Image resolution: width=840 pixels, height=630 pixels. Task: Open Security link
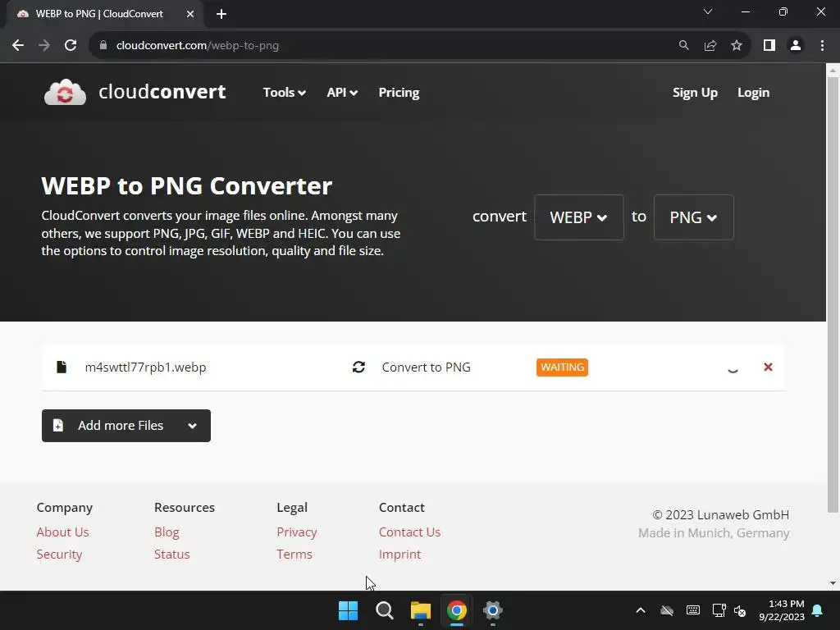[59, 554]
